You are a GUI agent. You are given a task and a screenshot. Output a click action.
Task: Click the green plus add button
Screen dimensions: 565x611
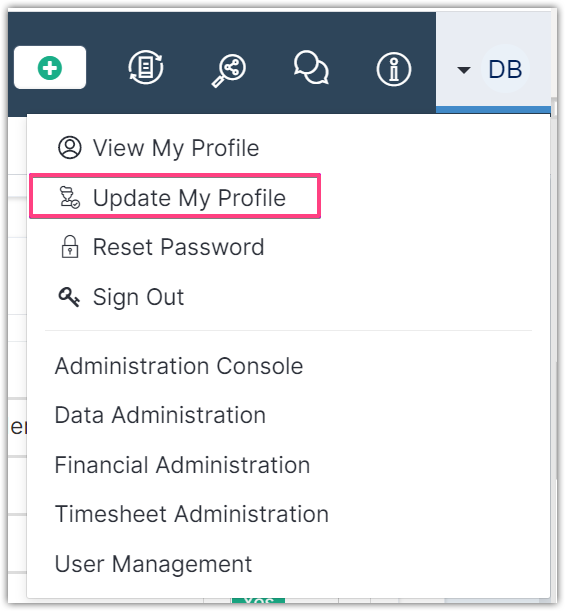point(50,67)
